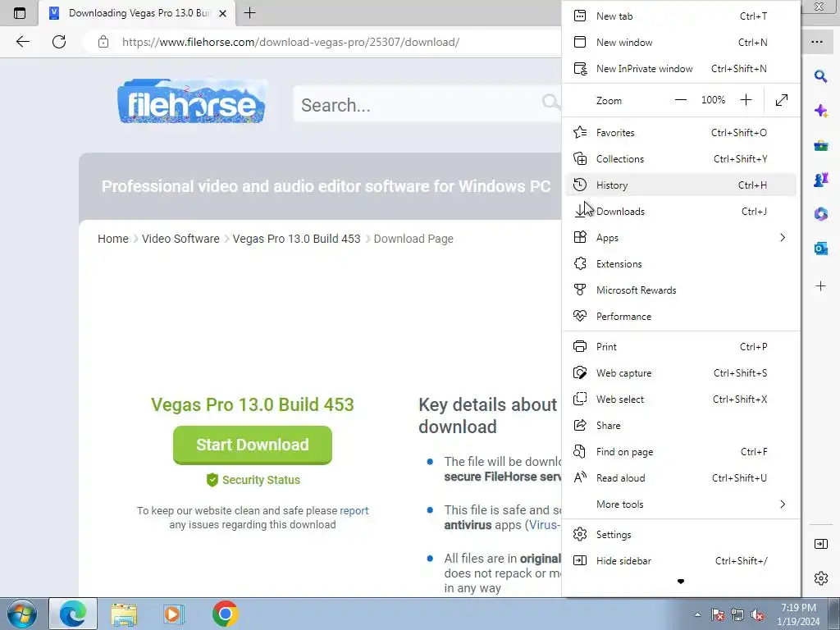Open Vegas Pro 13.0 Build 453 breadcrumb
840x630 pixels.
[x=296, y=239]
